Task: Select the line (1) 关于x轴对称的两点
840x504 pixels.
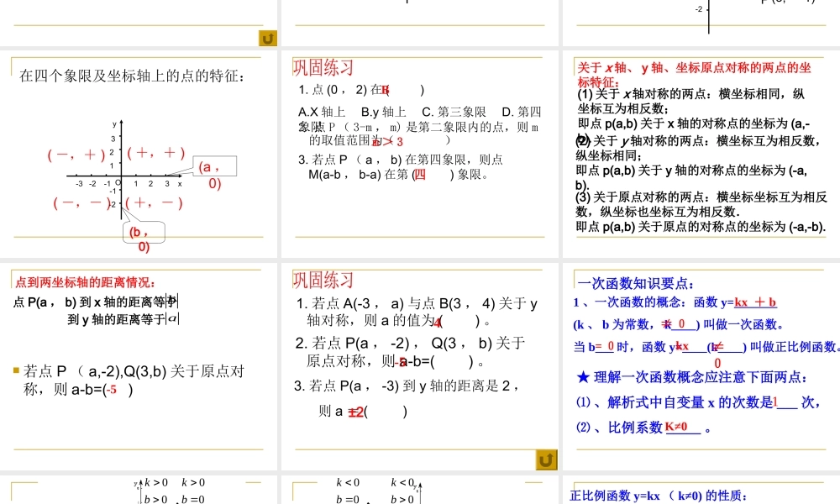Action: coord(691,102)
